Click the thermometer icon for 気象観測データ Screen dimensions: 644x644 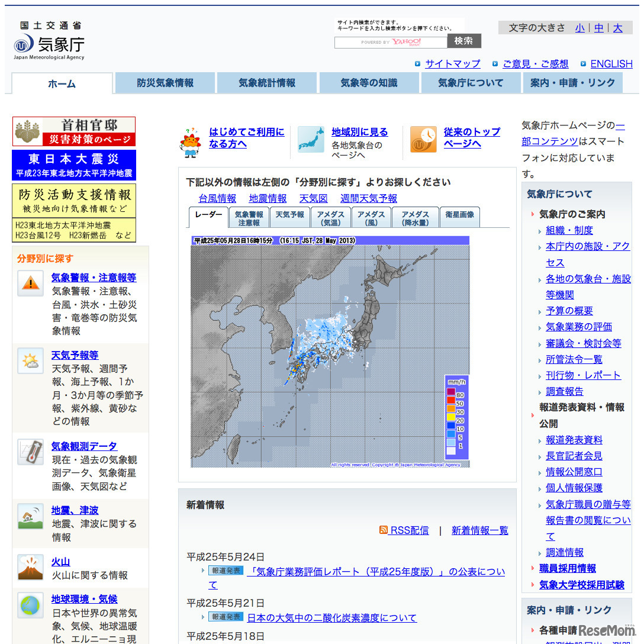click(30, 451)
